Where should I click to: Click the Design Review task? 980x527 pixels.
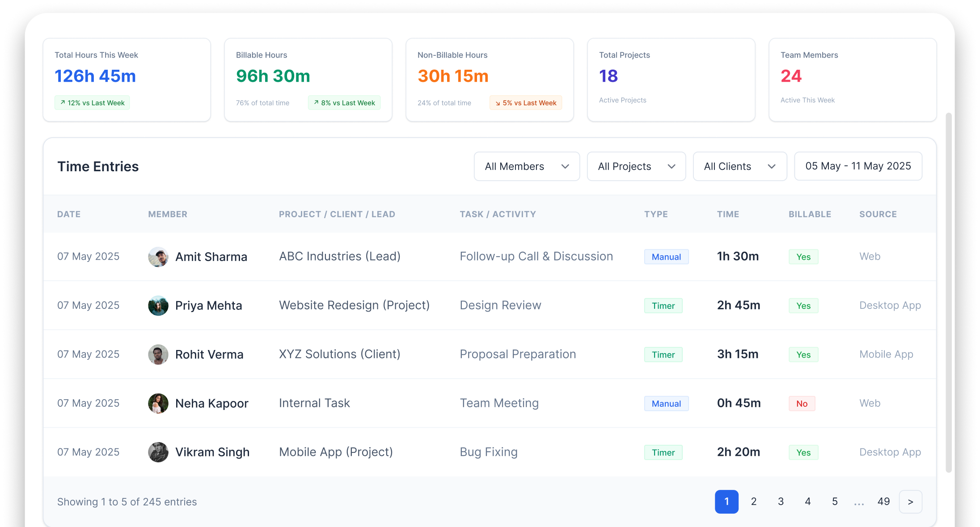click(x=500, y=305)
